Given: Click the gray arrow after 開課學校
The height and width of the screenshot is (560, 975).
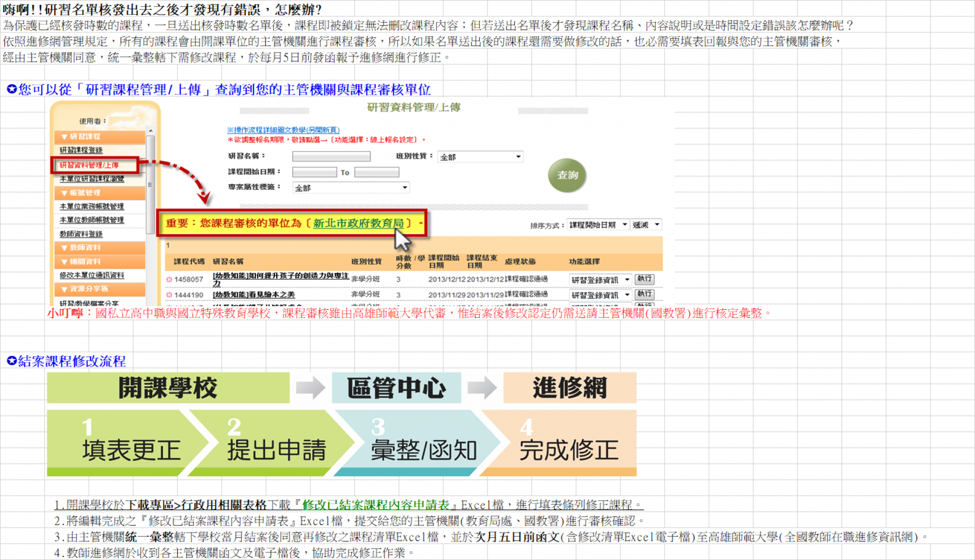Looking at the screenshot, I should pos(310,388).
